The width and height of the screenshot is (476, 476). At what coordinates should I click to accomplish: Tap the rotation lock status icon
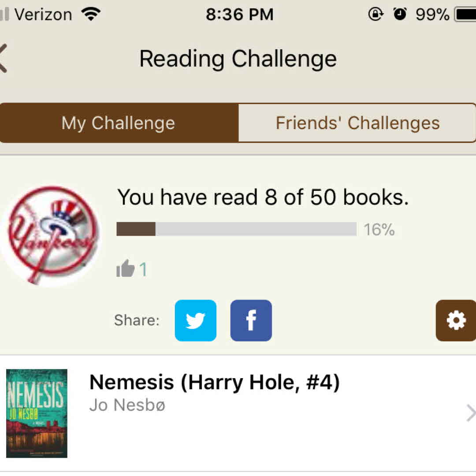[376, 15]
